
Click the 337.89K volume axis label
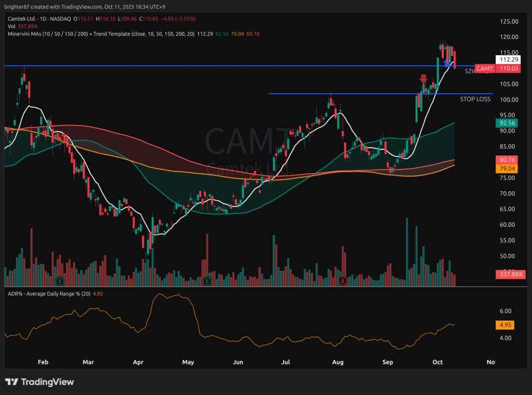(x=510, y=274)
